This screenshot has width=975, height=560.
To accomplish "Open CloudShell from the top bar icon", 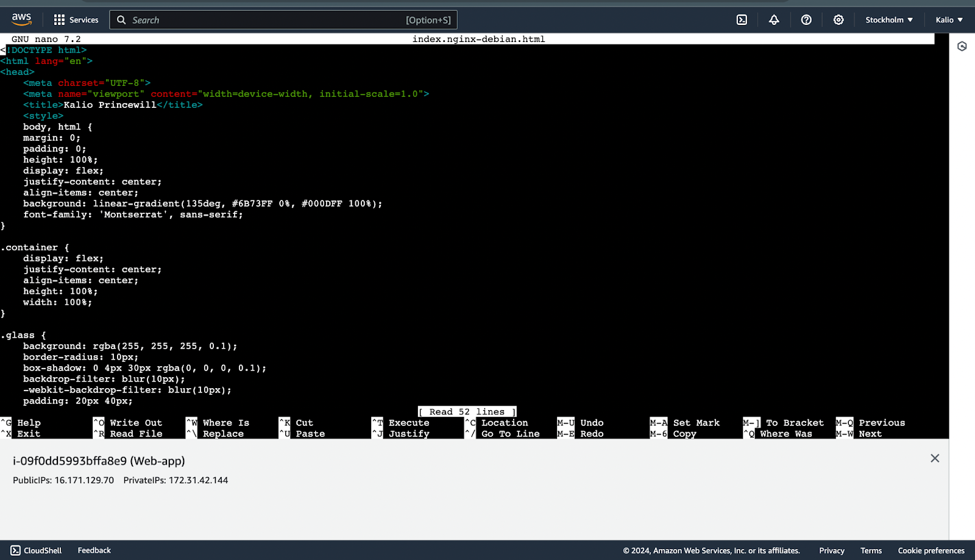I will click(742, 20).
